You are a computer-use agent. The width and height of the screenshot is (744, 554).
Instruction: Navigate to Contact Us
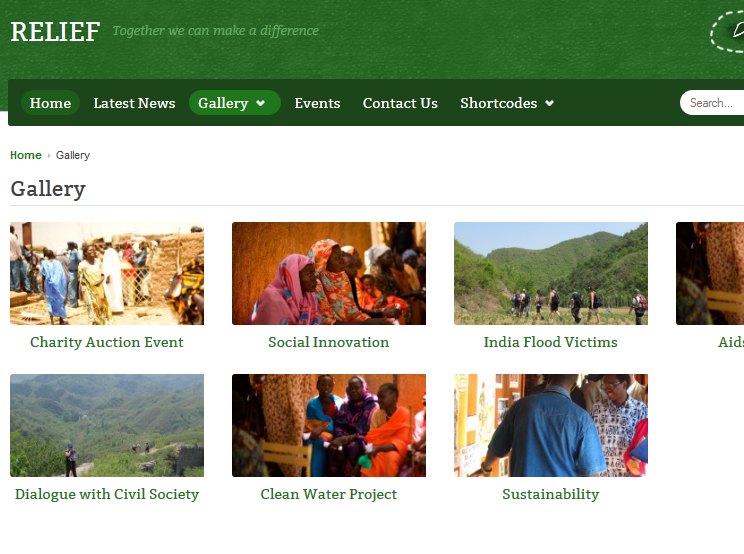pos(400,103)
